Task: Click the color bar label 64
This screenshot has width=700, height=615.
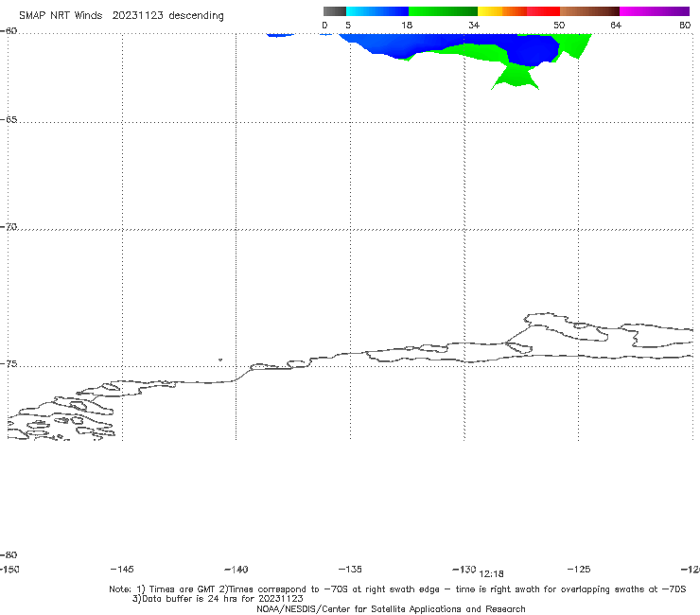Action: point(616,25)
